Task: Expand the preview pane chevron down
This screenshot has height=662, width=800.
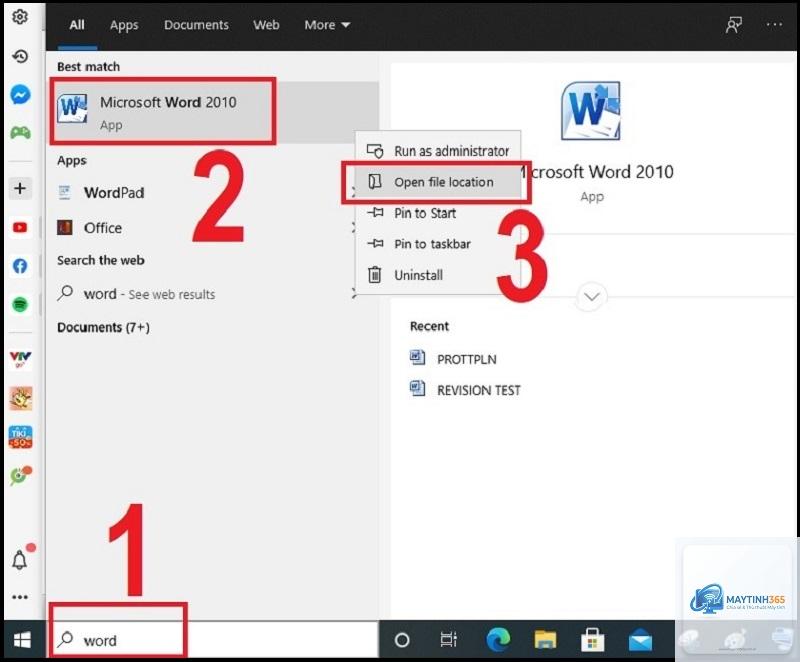Action: pyautogui.click(x=591, y=297)
